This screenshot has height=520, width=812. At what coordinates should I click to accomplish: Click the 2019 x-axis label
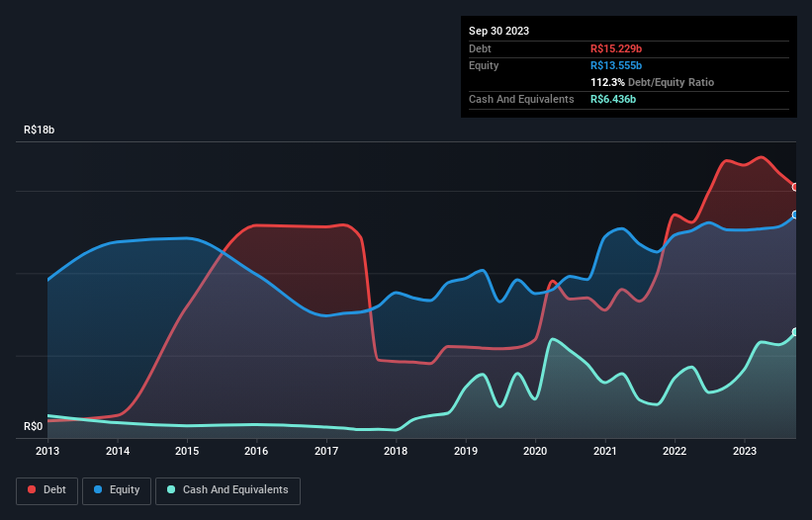click(x=466, y=451)
